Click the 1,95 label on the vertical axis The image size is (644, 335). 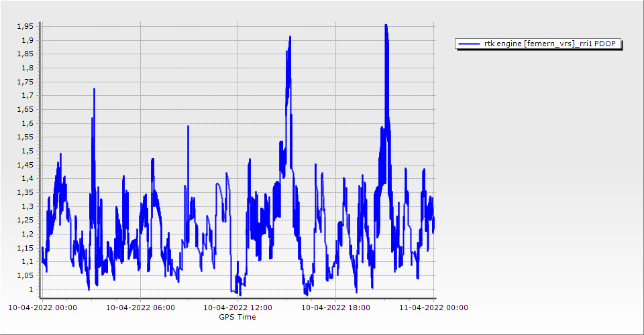coord(25,26)
